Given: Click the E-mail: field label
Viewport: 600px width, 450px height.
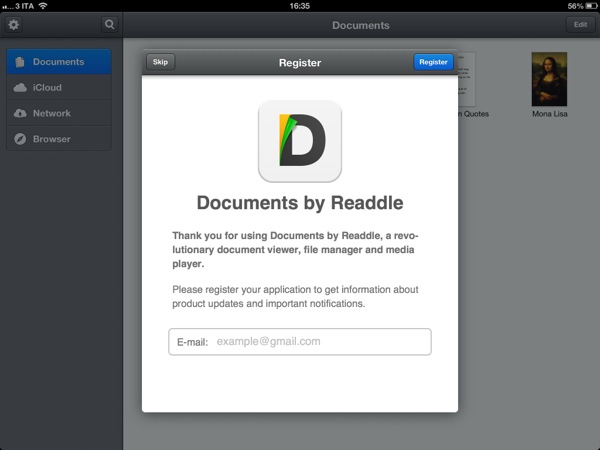Looking at the screenshot, I should (x=192, y=342).
